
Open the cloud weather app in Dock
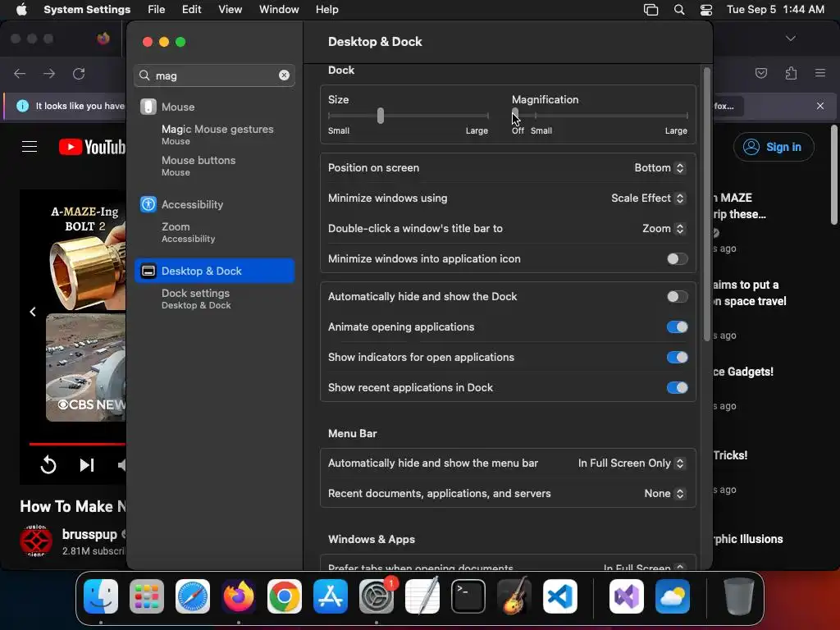coord(673,596)
